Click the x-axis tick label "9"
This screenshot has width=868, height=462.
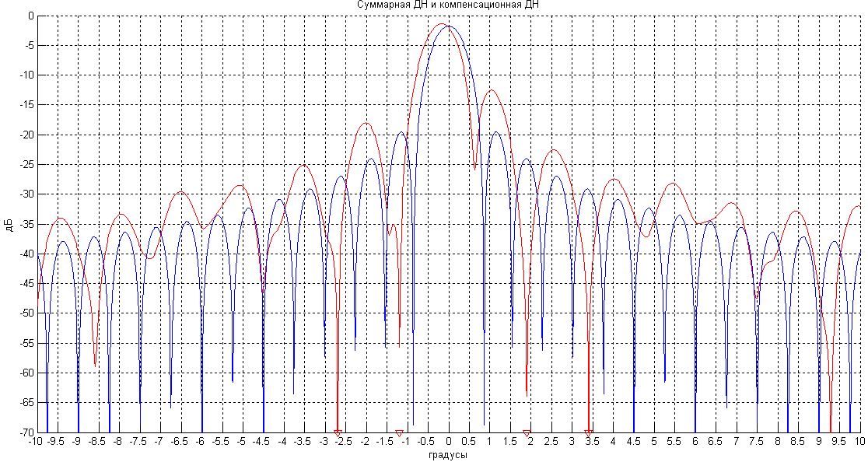click(x=818, y=442)
